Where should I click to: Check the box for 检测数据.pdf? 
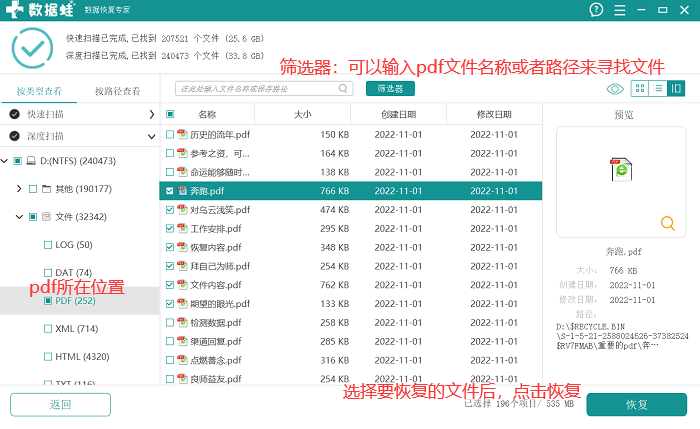coord(170,322)
